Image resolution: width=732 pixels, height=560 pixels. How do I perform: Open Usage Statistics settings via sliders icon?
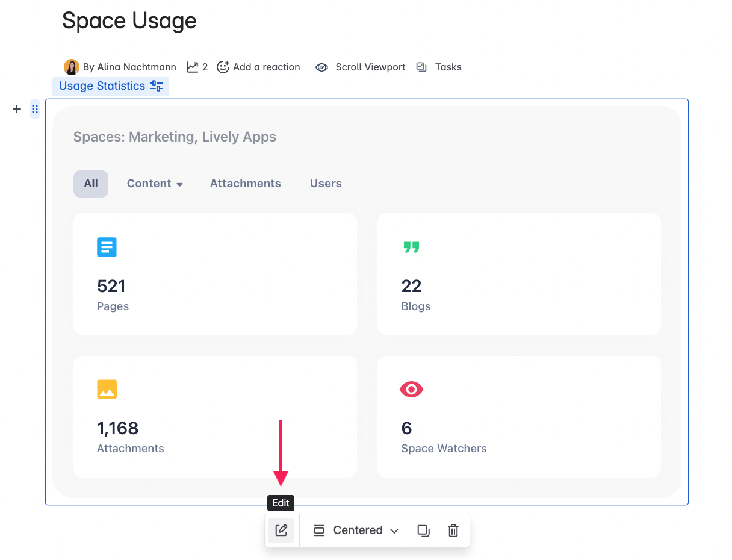pos(157,86)
